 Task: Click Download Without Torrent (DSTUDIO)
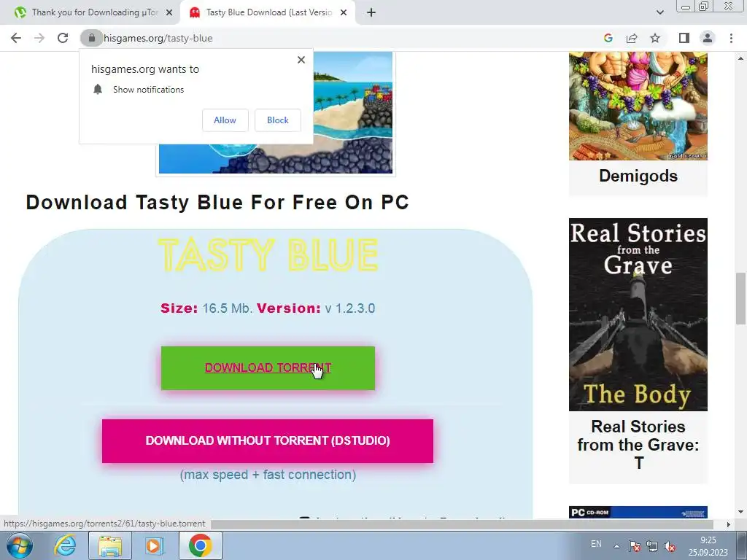tap(268, 441)
